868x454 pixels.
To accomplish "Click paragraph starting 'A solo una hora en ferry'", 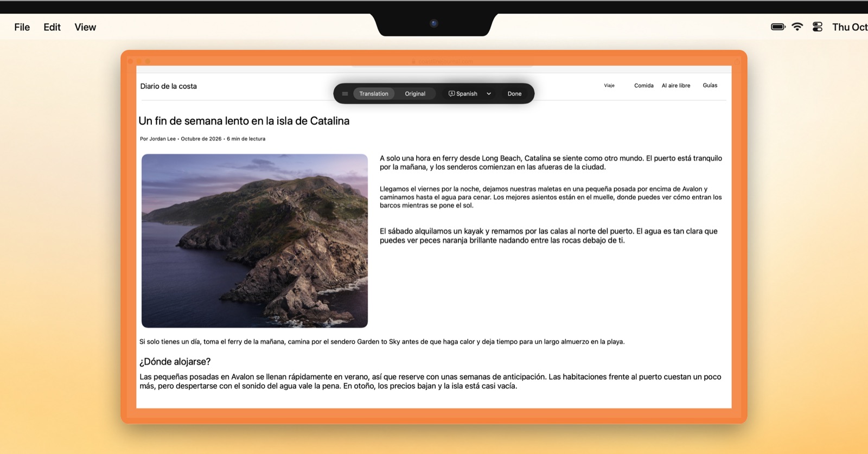I will [x=551, y=163].
